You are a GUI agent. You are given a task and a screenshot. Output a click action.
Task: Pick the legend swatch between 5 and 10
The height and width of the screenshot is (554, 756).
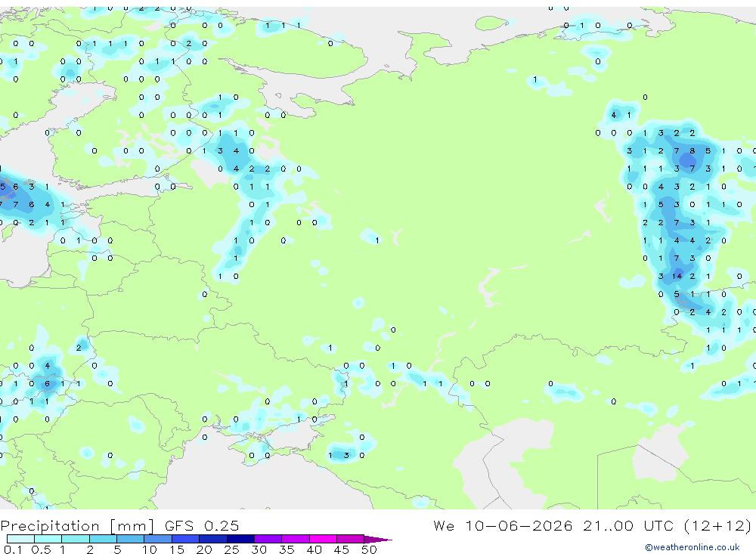tap(130, 539)
